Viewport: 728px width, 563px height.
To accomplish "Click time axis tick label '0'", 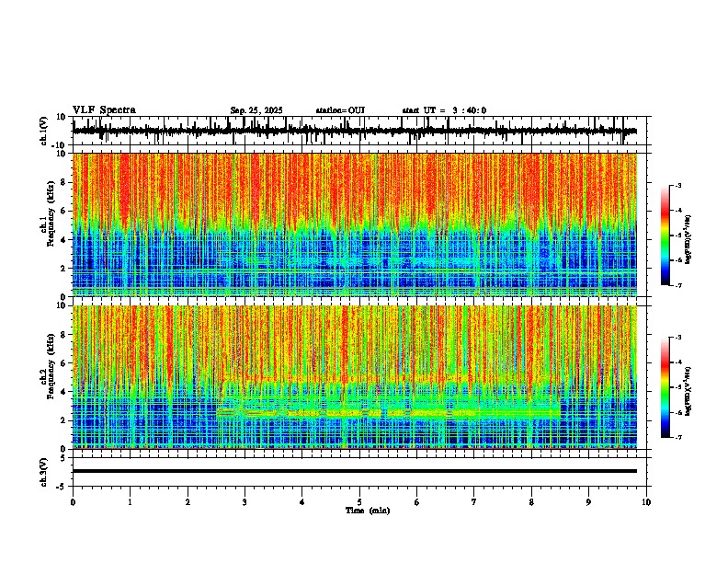I will coord(73,502).
